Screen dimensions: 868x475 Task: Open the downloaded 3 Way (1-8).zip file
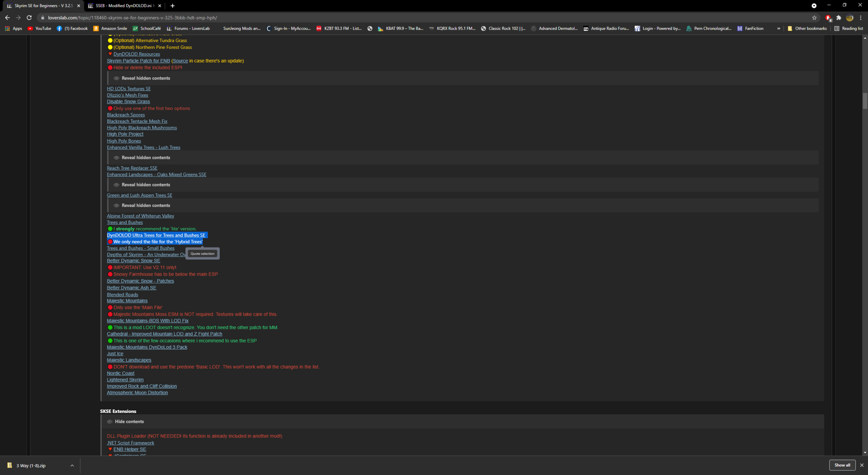pos(31,465)
